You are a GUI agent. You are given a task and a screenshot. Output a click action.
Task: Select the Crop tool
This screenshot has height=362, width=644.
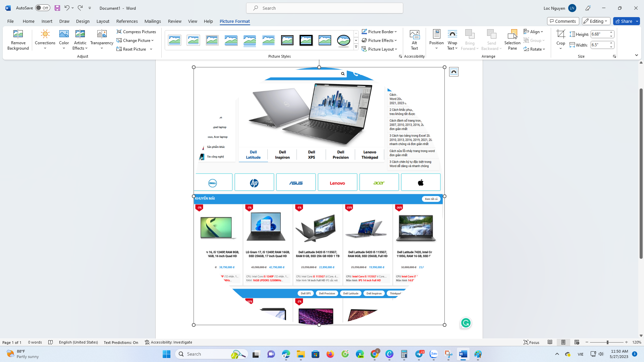pyautogui.click(x=560, y=40)
